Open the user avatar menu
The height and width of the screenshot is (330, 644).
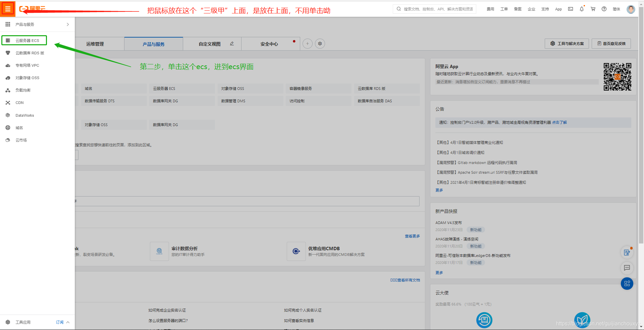[631, 9]
